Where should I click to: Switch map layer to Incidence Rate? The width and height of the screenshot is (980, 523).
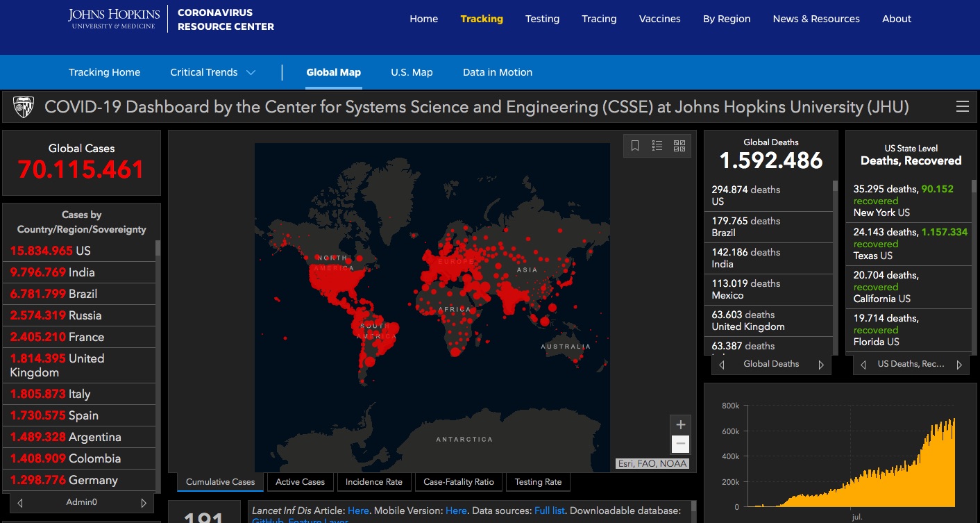374,482
